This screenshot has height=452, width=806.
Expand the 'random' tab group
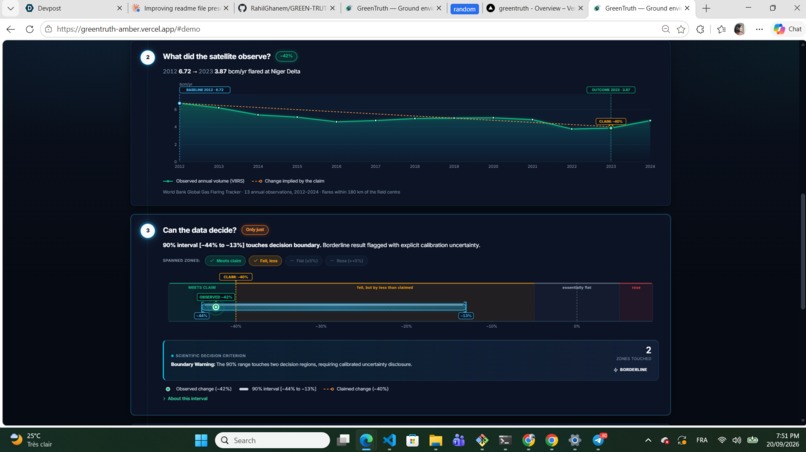tap(465, 9)
